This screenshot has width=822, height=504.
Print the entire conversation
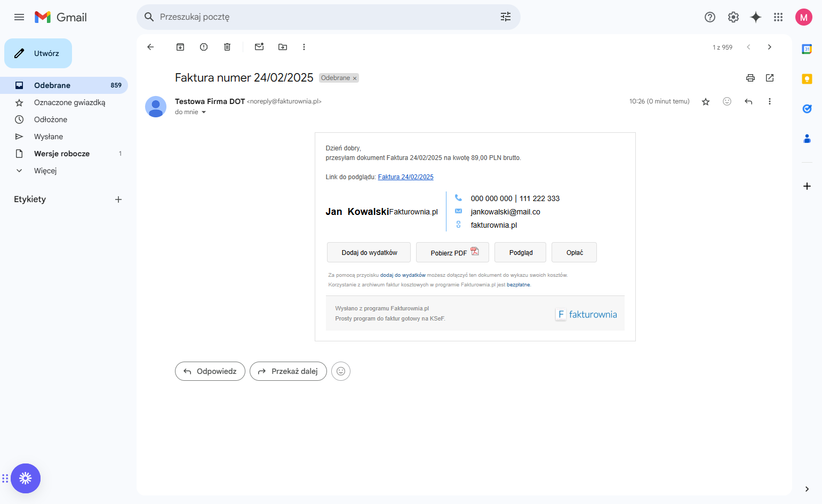(751, 78)
